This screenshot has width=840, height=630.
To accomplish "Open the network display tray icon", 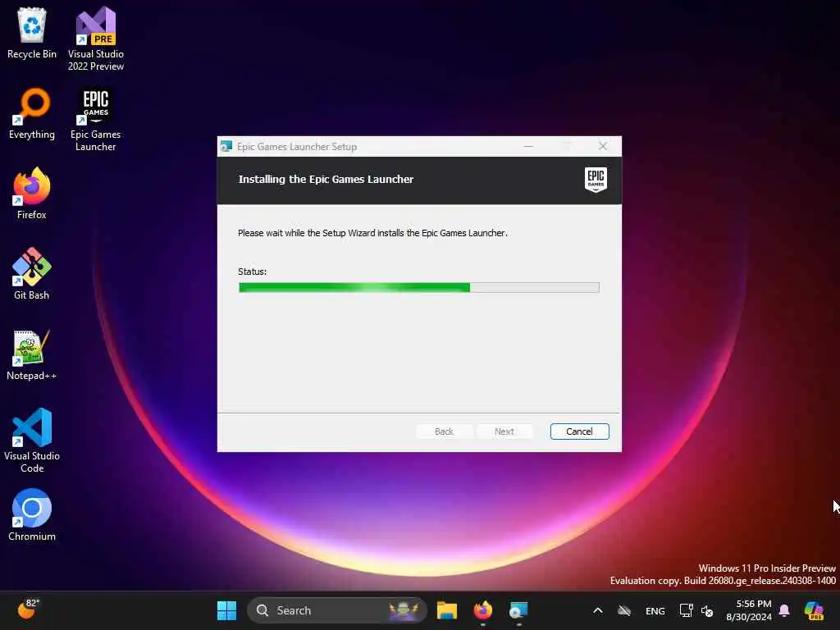I will (687, 610).
